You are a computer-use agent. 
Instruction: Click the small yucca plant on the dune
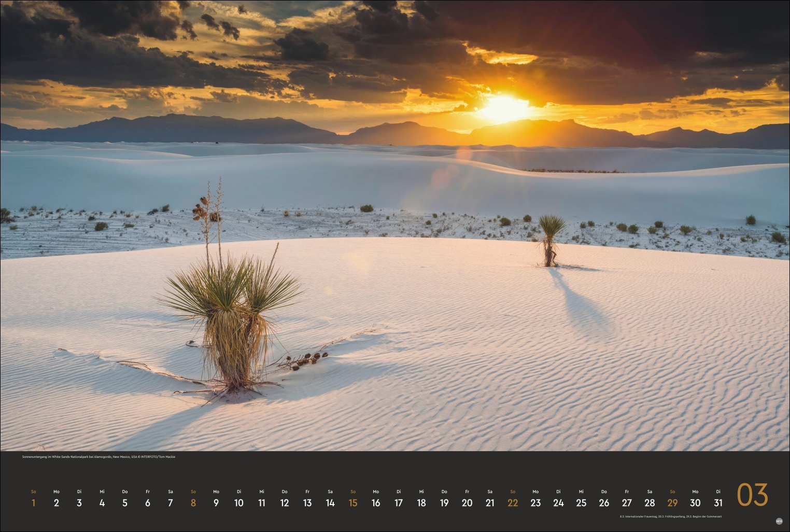[551, 239]
